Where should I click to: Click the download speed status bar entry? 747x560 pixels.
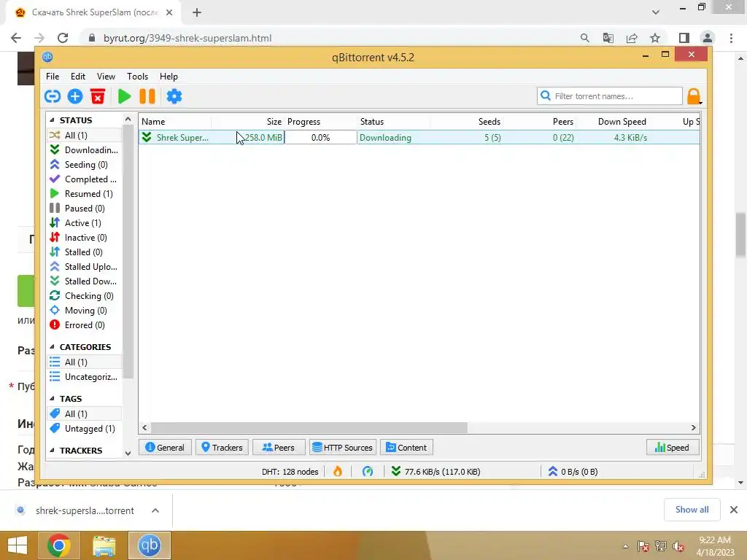click(436, 472)
